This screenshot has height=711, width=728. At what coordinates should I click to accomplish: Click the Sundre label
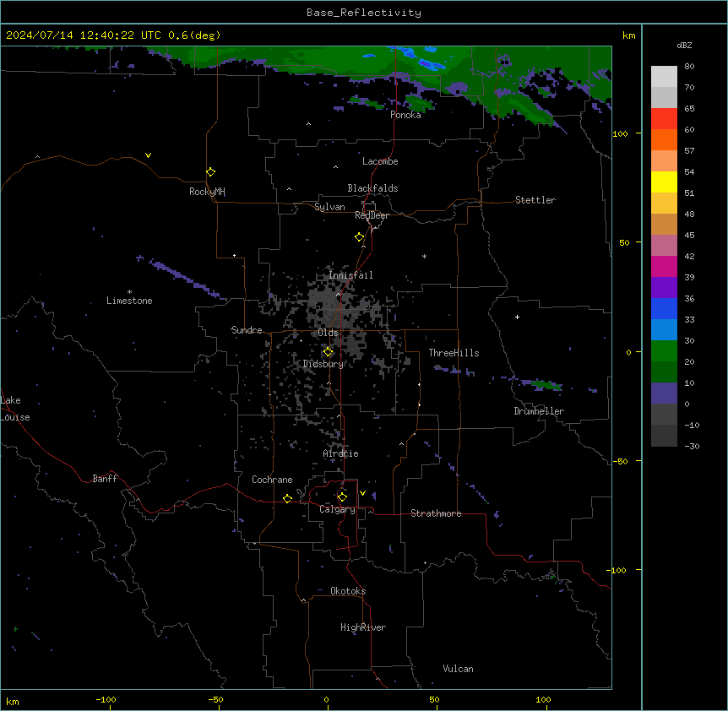pos(247,330)
